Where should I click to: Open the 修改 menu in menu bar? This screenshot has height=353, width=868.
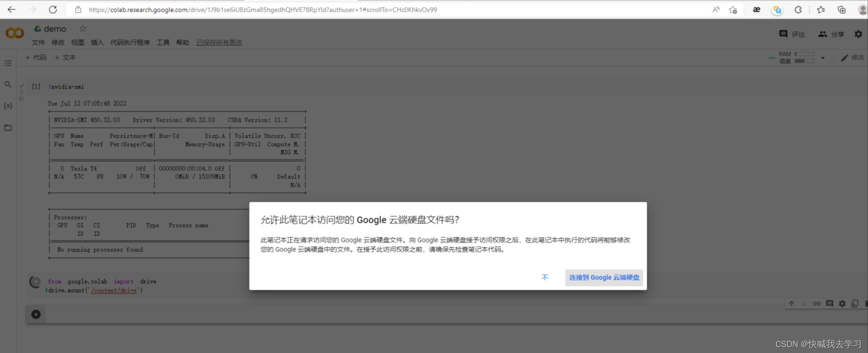(x=58, y=42)
